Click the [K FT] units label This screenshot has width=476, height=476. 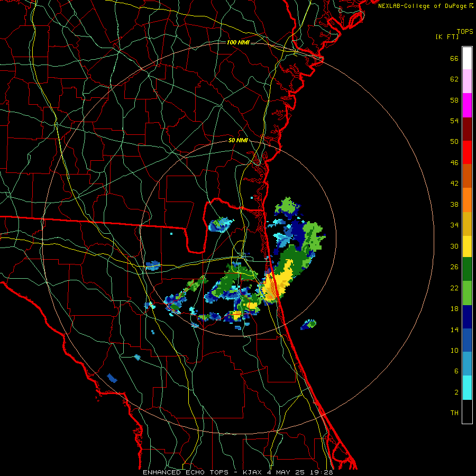point(447,36)
